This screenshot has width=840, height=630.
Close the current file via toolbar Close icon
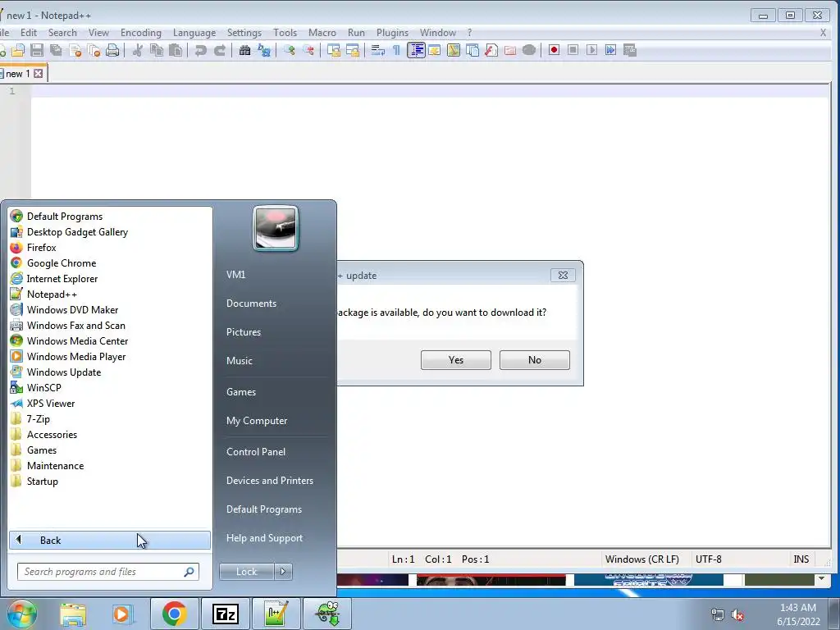[75, 50]
